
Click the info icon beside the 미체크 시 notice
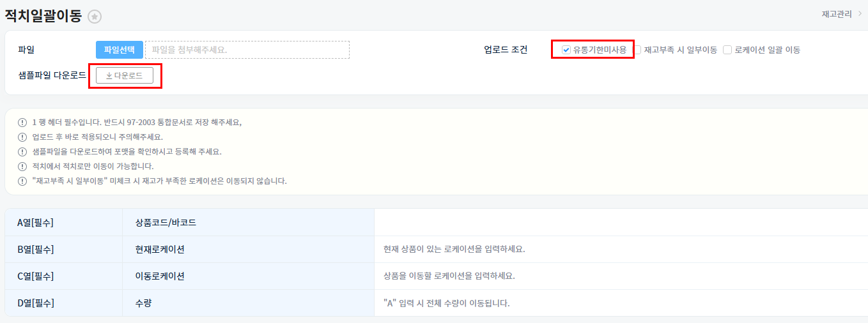click(22, 181)
